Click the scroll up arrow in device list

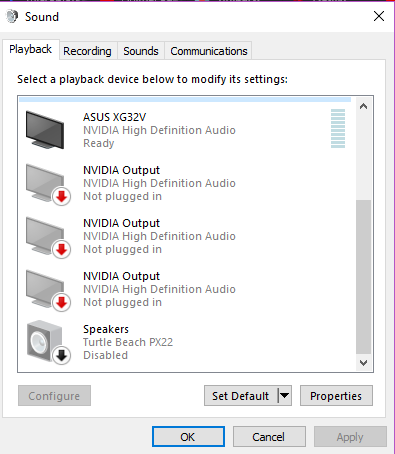[x=363, y=107]
